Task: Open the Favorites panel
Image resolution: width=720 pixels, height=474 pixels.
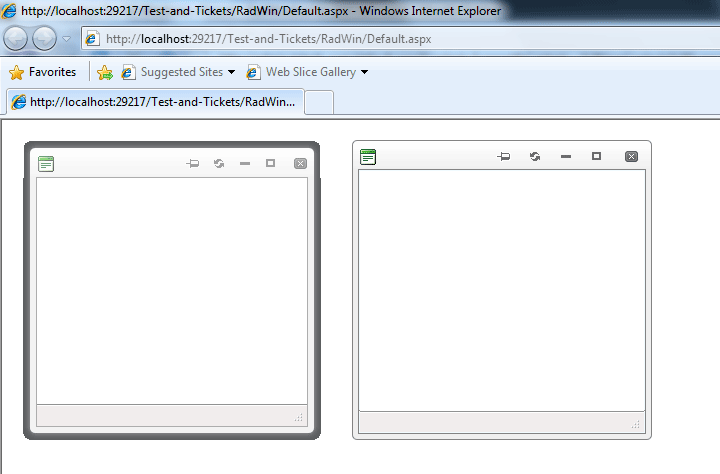Action: [42, 72]
